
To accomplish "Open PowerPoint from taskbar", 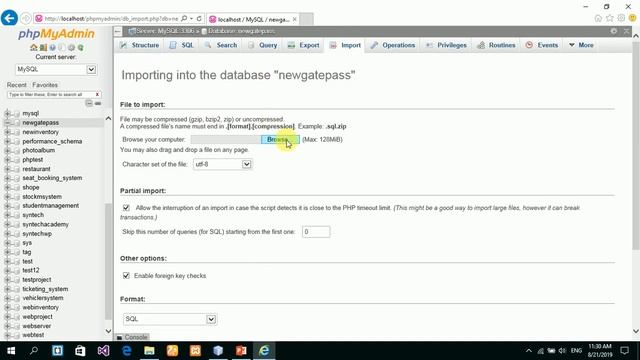I will click(241, 351).
